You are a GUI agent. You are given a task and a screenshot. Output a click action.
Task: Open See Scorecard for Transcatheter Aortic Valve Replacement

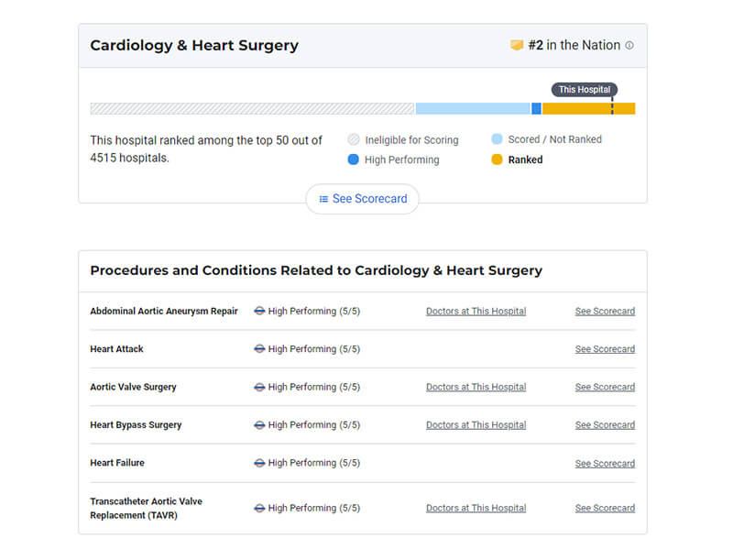605,508
